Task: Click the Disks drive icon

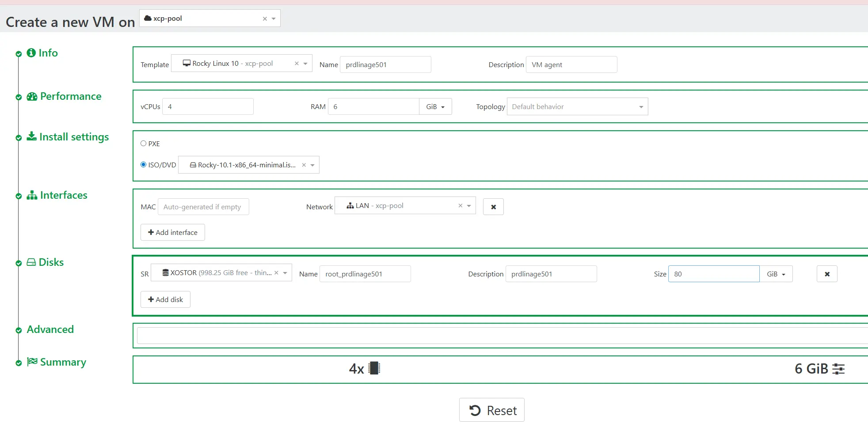Action: tap(31, 262)
